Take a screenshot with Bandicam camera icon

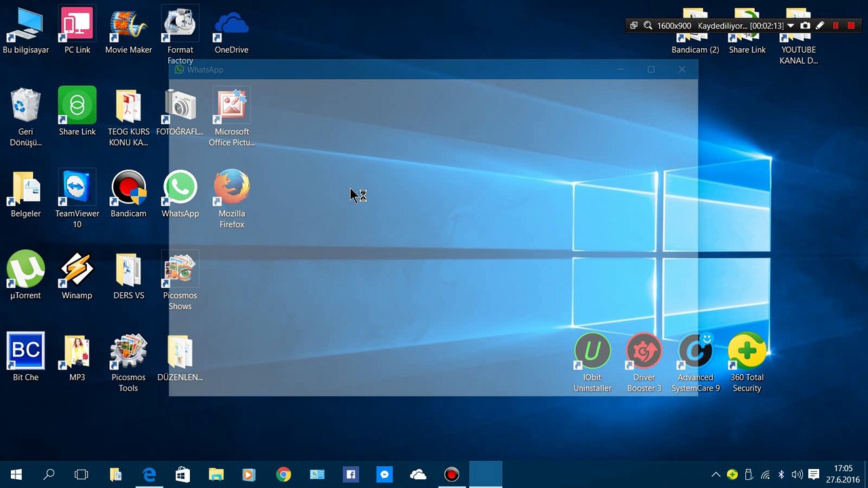[x=805, y=26]
